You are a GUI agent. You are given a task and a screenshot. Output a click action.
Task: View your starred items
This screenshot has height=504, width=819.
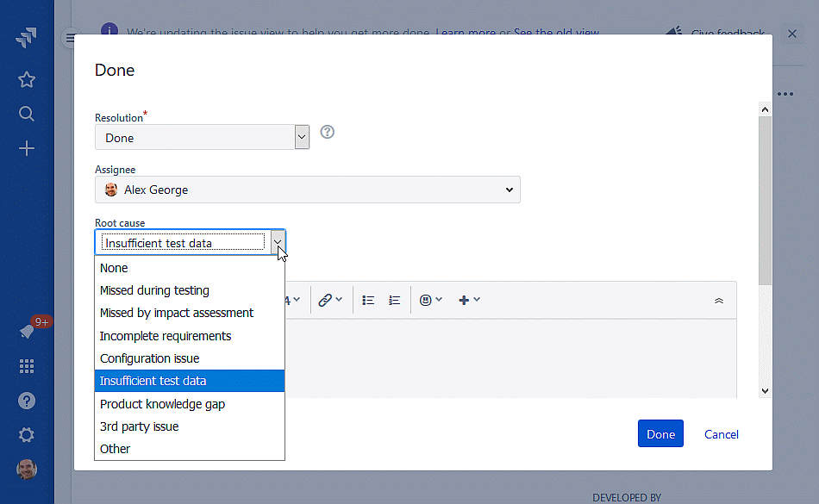point(26,78)
